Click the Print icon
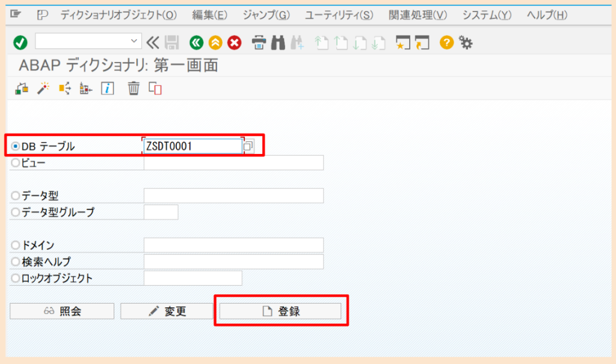The image size is (616, 364). 257,43
